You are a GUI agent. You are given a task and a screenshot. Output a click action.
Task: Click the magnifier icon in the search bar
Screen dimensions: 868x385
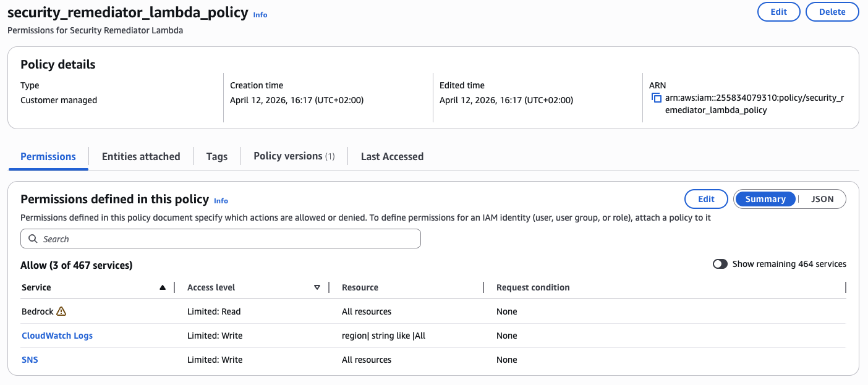coord(32,239)
